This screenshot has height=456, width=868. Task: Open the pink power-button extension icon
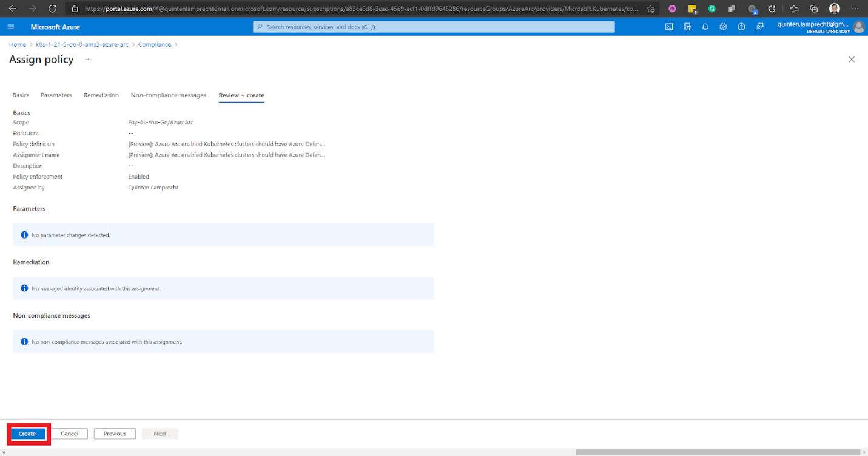click(x=672, y=9)
